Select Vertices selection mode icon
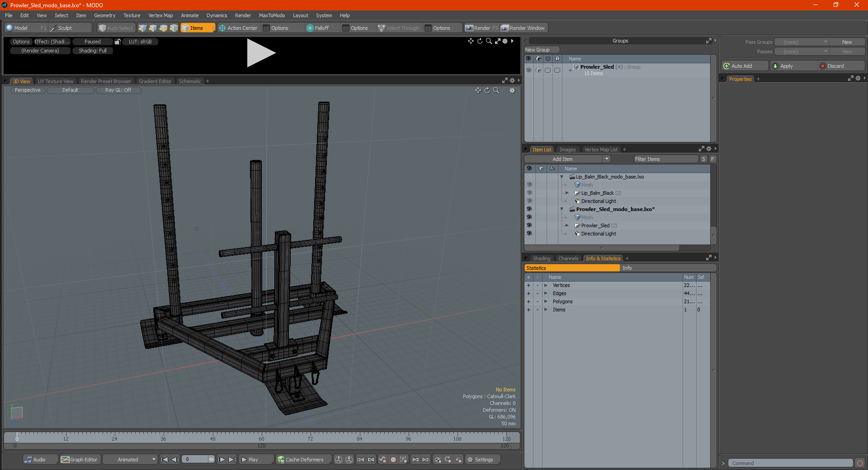 pos(142,28)
